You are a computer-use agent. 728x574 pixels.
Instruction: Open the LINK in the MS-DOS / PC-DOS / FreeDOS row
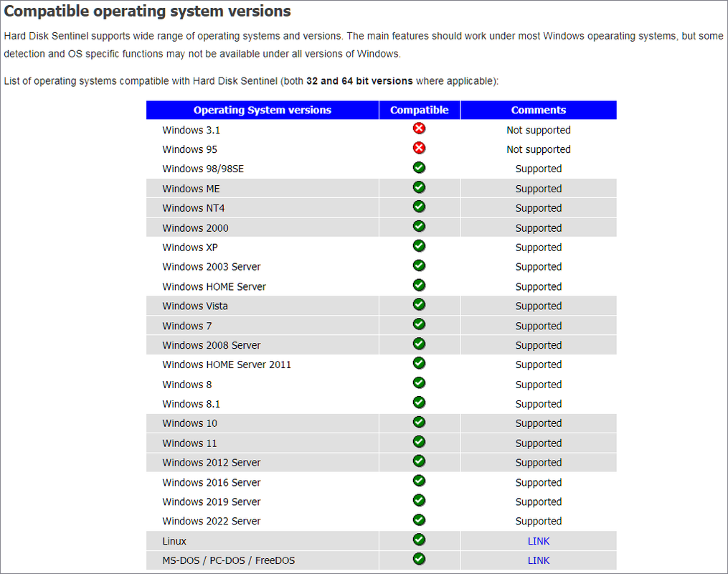(539, 560)
